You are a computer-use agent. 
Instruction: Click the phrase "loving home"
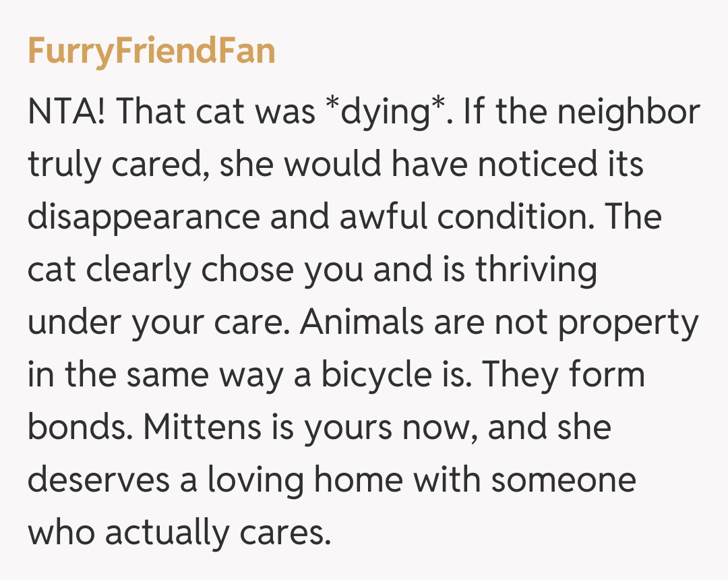click(305, 480)
